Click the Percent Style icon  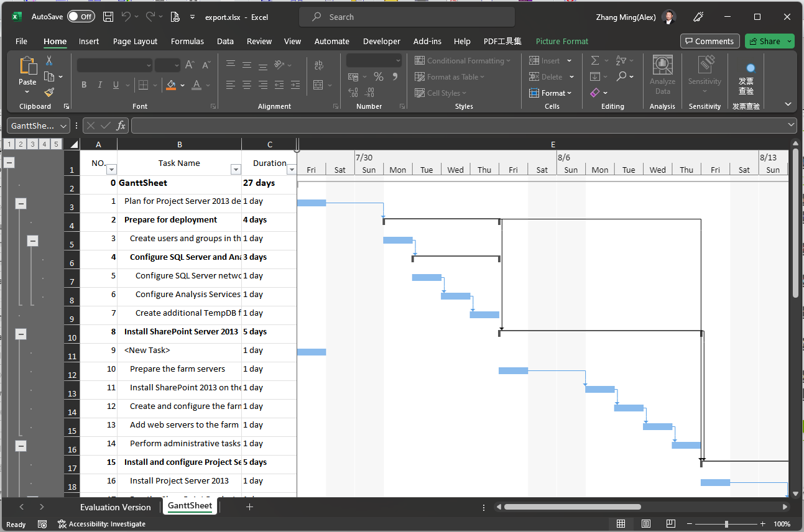pyautogui.click(x=378, y=77)
